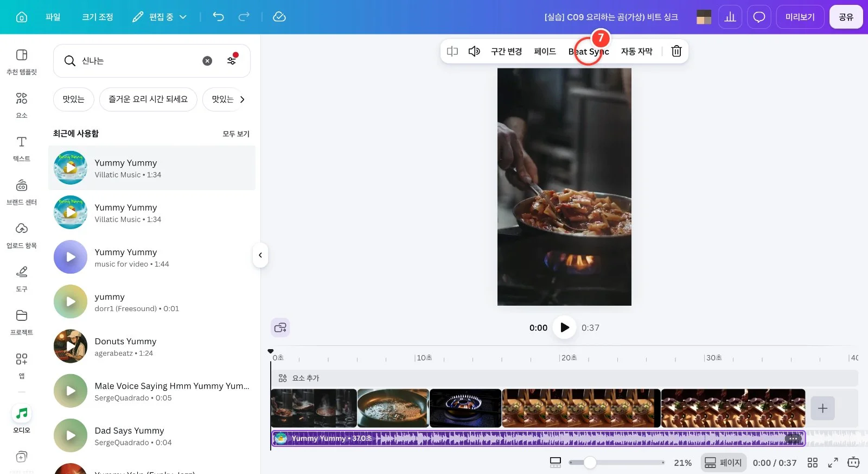
Task: Click 페이드 fade option
Action: [x=545, y=52]
